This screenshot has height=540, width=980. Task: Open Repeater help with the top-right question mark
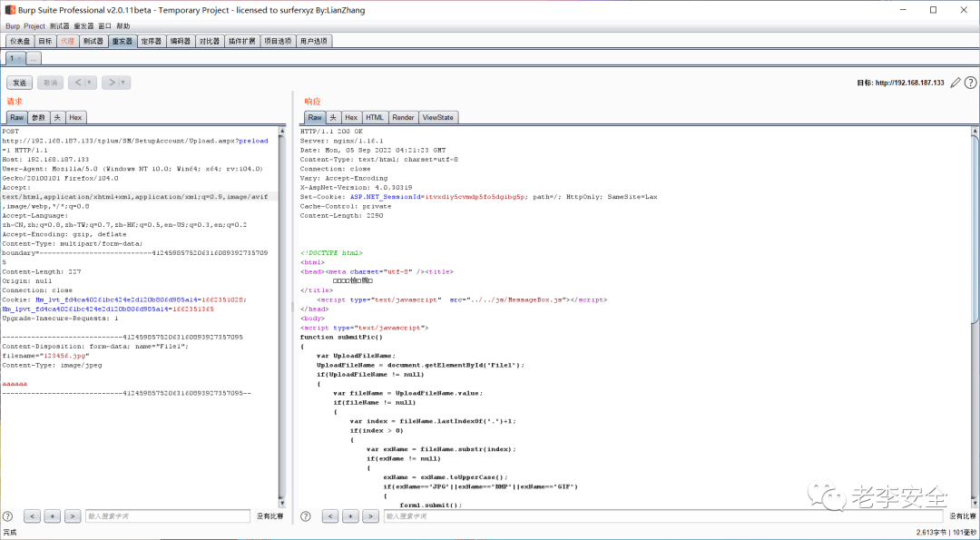point(970,83)
